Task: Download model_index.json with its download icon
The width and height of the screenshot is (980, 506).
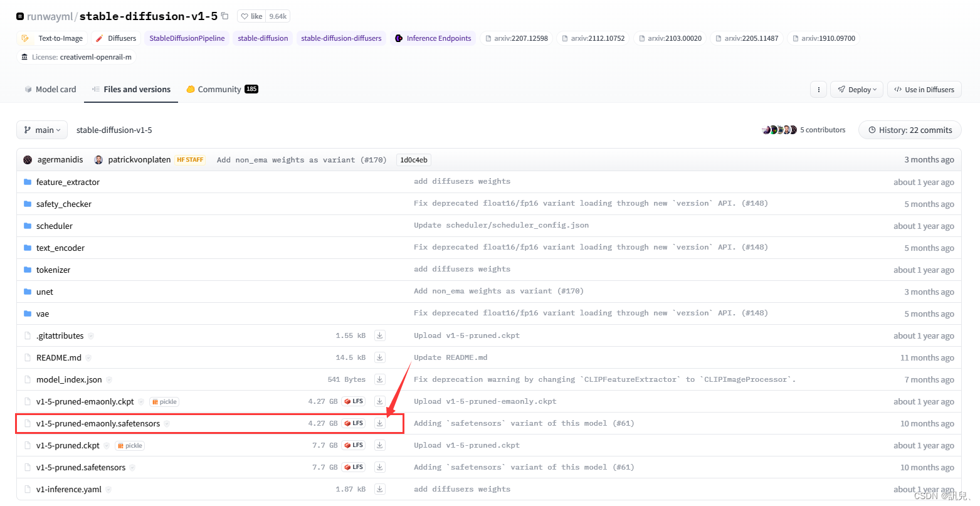Action: [379, 379]
